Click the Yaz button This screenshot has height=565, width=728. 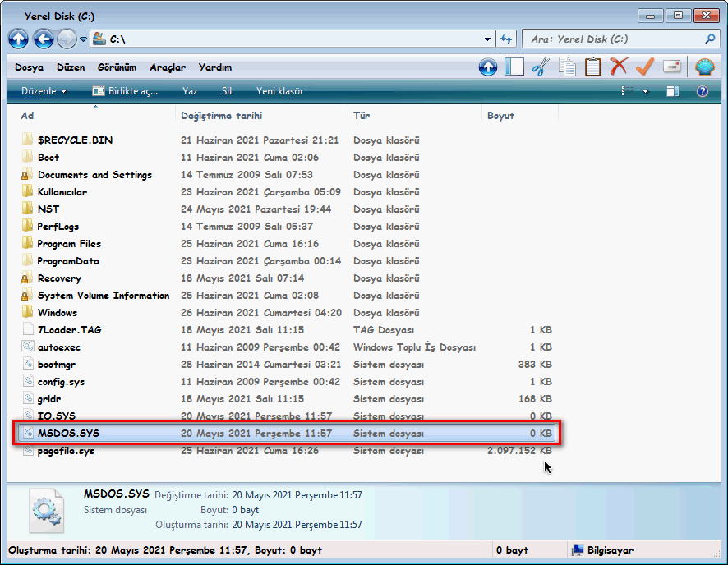pyautogui.click(x=190, y=91)
